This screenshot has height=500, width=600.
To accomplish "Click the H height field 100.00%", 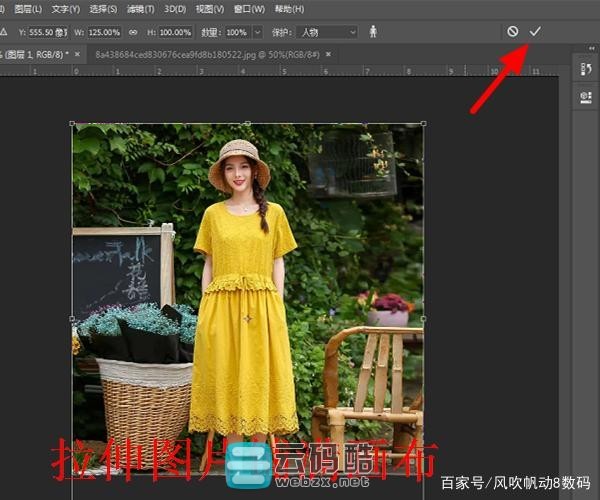I will tap(171, 32).
